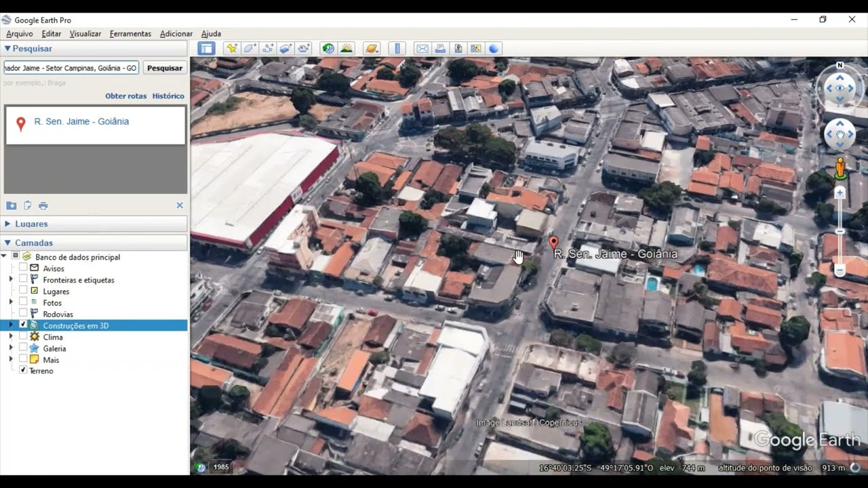The image size is (868, 488).
Task: Click the red placemark pin on the map
Action: pos(553,242)
